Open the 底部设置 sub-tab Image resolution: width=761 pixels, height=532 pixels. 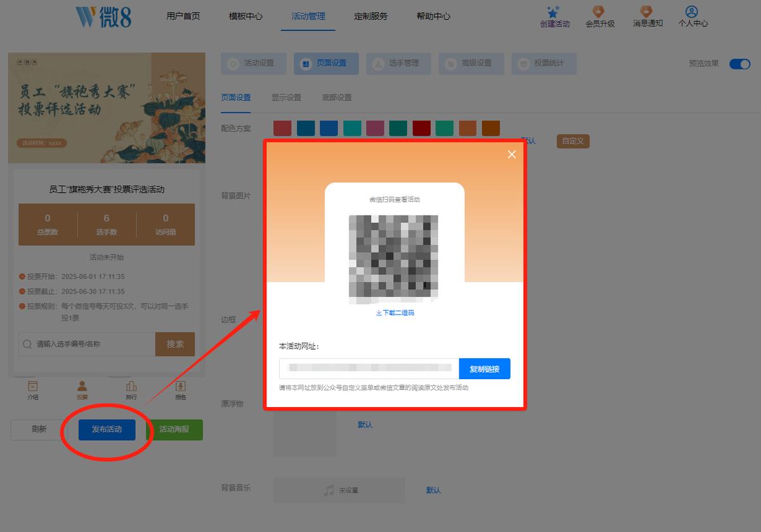point(337,98)
